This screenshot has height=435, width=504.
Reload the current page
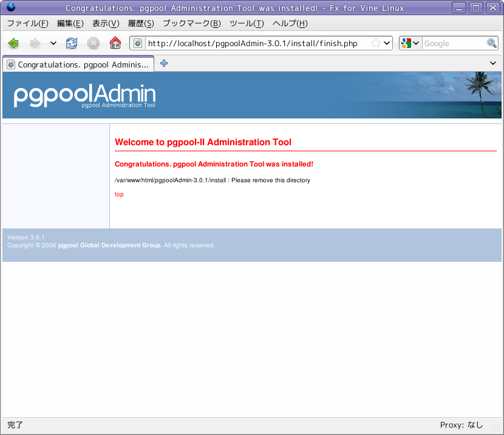click(72, 43)
